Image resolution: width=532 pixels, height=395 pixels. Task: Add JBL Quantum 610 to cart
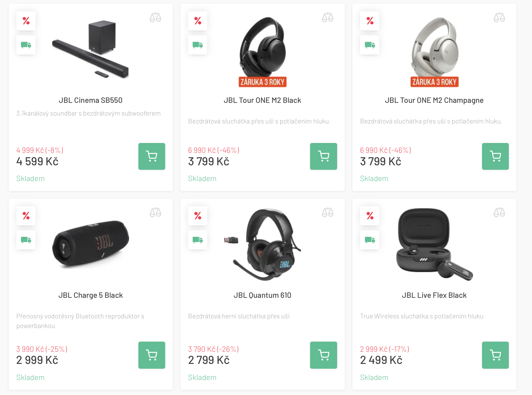(x=323, y=355)
